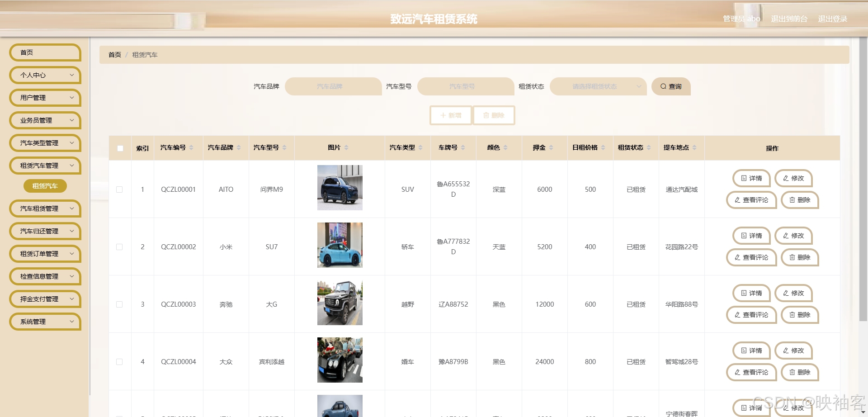Click 删除 for QCZL00001 row
Viewport: 868px width, 417px height.
pos(800,200)
